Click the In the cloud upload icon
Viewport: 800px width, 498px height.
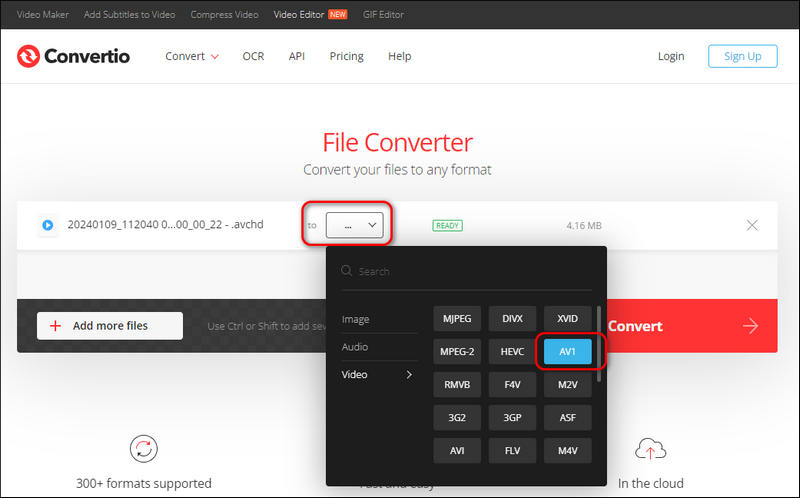pos(650,448)
